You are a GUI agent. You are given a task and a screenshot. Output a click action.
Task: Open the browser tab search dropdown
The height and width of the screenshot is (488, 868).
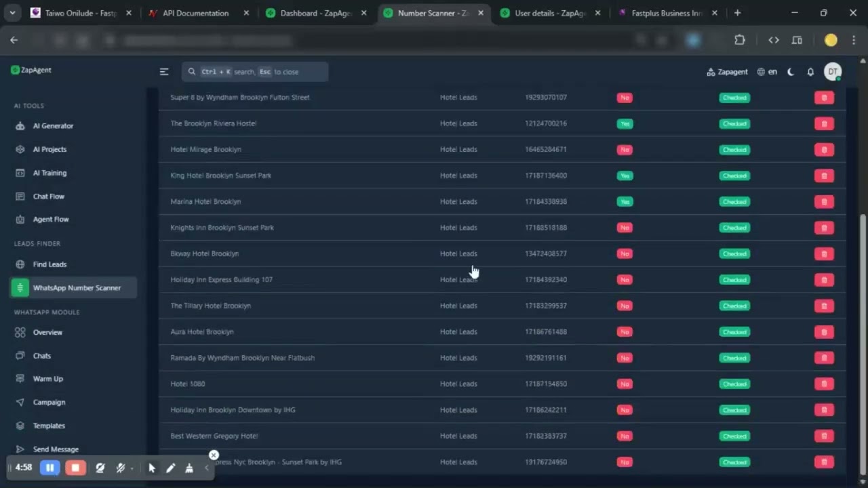(x=12, y=13)
